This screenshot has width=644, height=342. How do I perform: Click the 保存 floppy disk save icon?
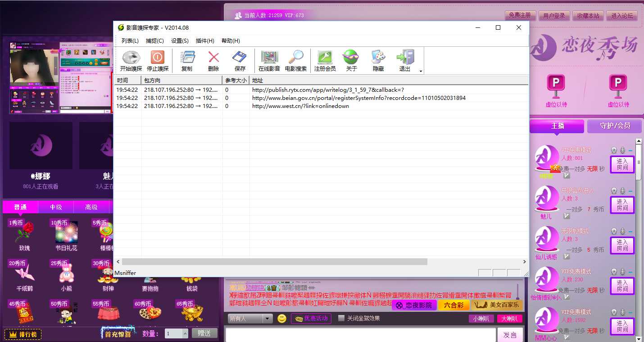[240, 61]
